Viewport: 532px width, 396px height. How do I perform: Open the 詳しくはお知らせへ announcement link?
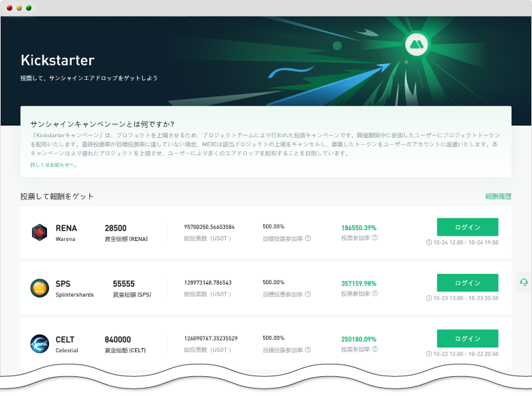coord(54,165)
